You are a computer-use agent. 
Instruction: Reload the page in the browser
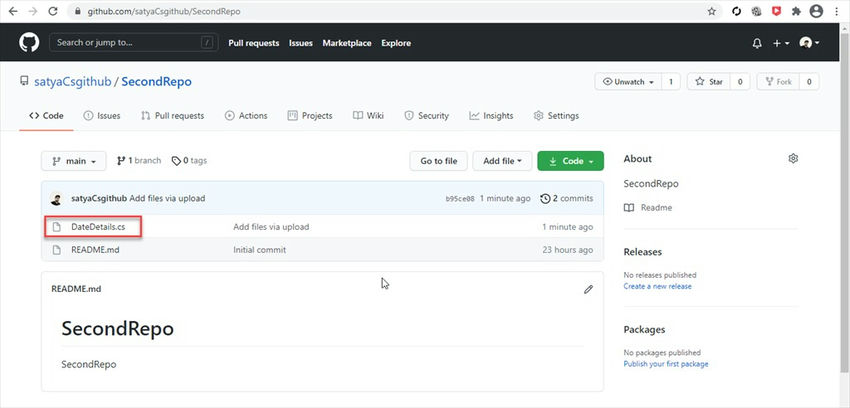click(x=55, y=11)
